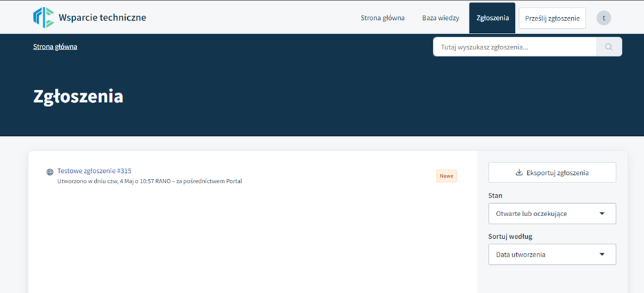Select the Zgłoszenia tab
Screen dimensions: 644x293
[x=492, y=18]
